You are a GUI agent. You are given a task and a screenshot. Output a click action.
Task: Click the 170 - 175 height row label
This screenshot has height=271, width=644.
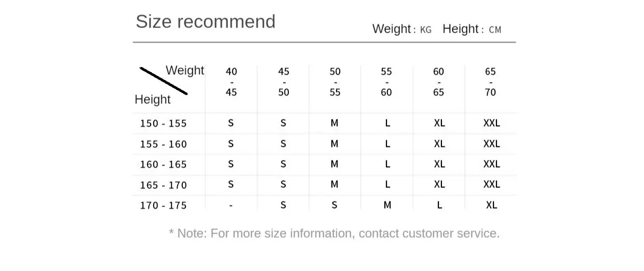(163, 206)
